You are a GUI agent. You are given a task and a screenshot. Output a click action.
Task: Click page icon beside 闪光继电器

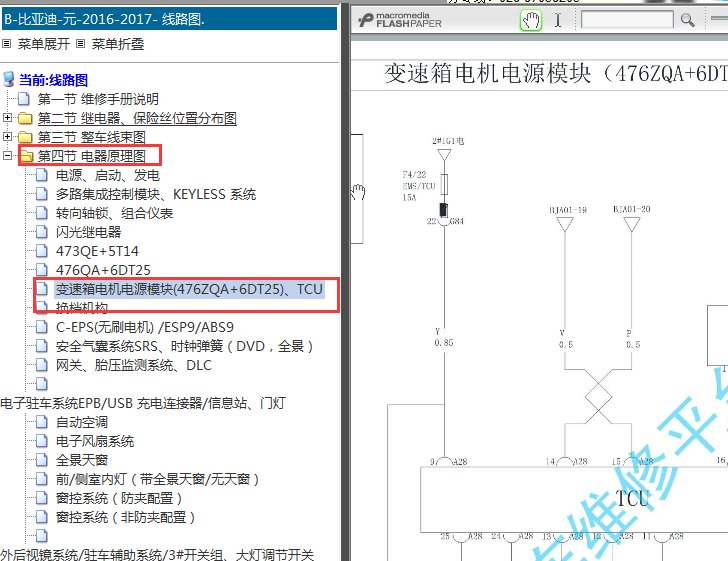[x=42, y=232]
